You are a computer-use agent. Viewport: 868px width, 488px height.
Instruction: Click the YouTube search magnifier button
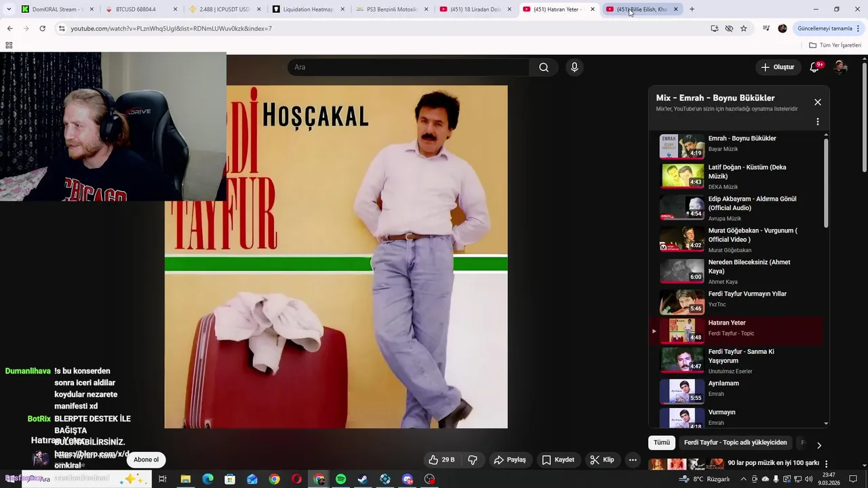(x=544, y=67)
